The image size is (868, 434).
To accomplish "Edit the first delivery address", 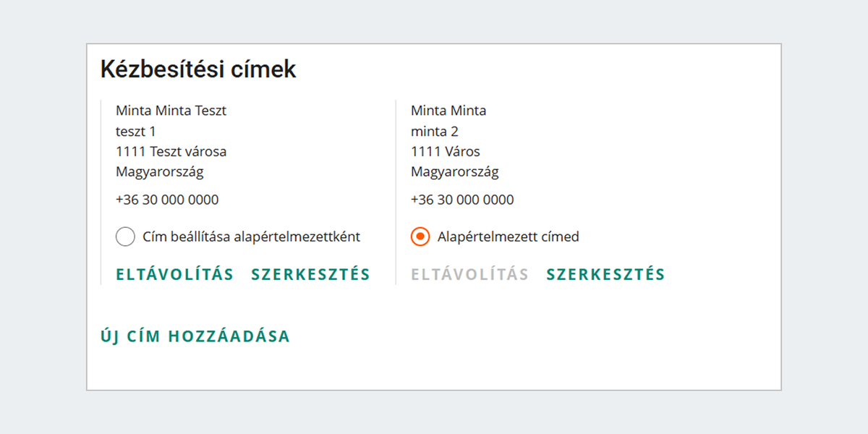I will [x=311, y=274].
